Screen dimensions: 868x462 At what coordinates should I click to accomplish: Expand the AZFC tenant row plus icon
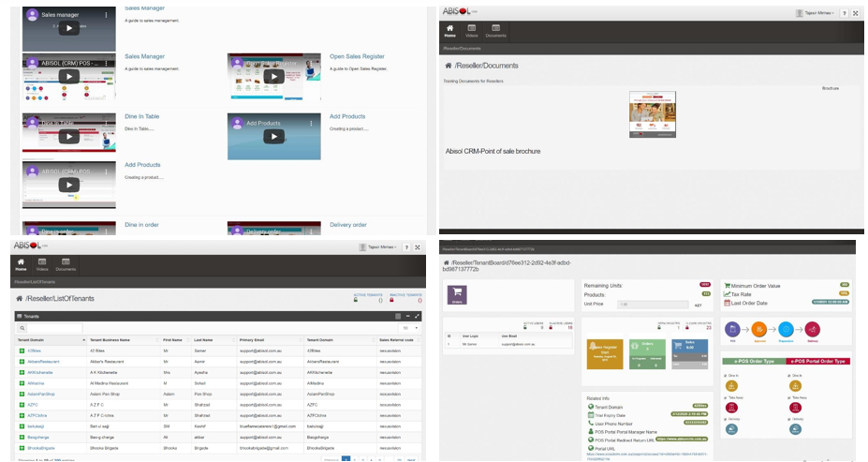[22, 404]
